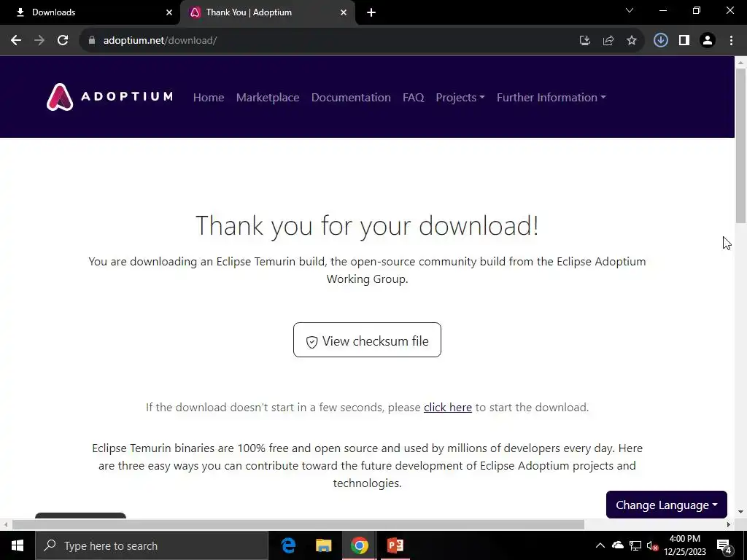Open the Chrome three-dot menu

[x=731, y=41]
